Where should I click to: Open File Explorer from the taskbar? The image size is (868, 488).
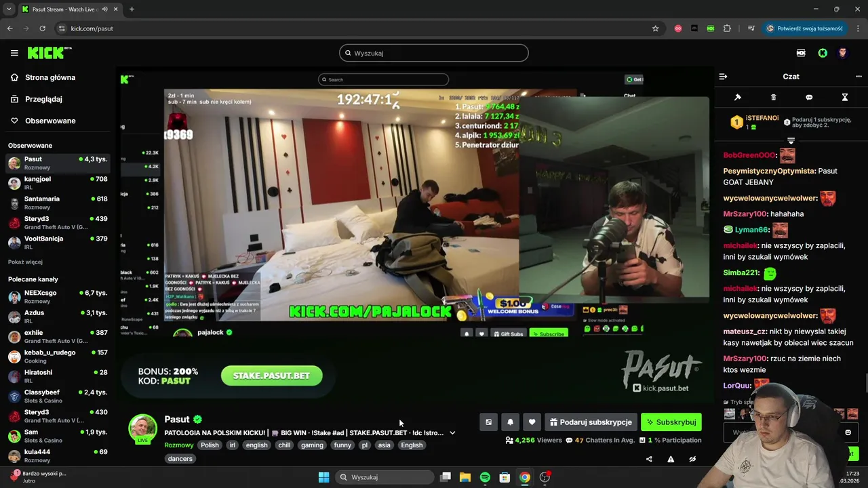click(465, 477)
